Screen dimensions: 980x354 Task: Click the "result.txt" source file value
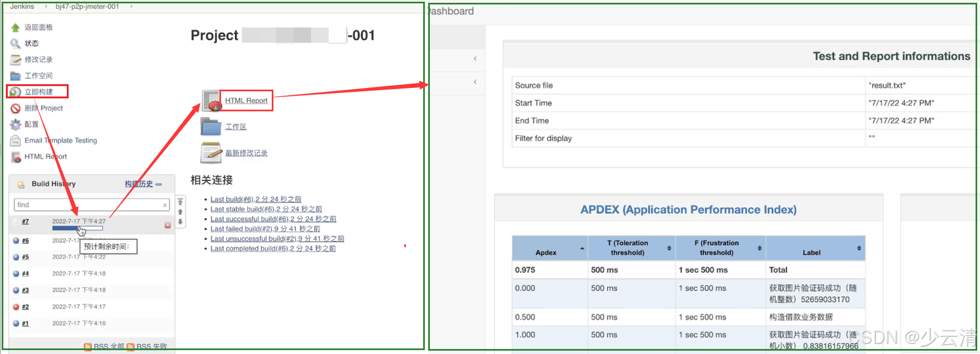(887, 85)
